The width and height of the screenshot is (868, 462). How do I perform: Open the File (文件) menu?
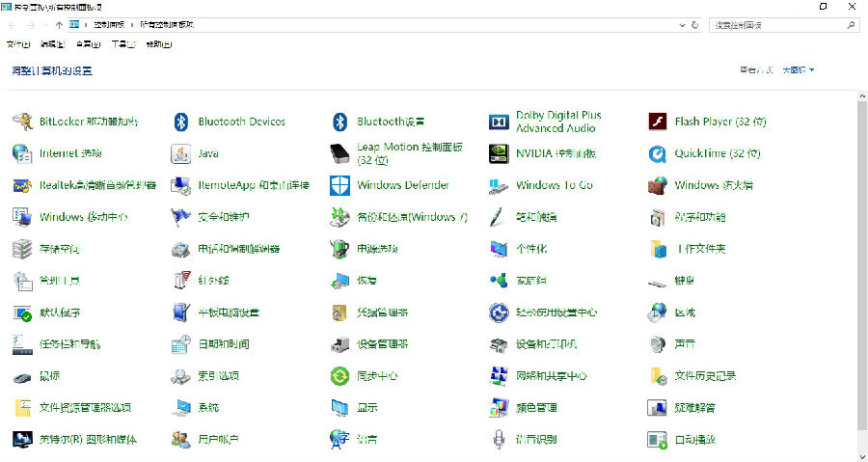point(18,43)
